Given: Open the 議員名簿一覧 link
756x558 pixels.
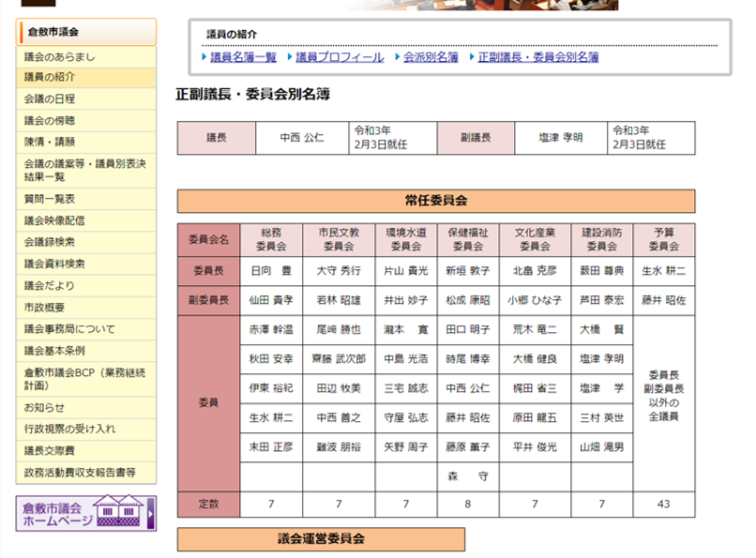Looking at the screenshot, I should pyautogui.click(x=243, y=57).
